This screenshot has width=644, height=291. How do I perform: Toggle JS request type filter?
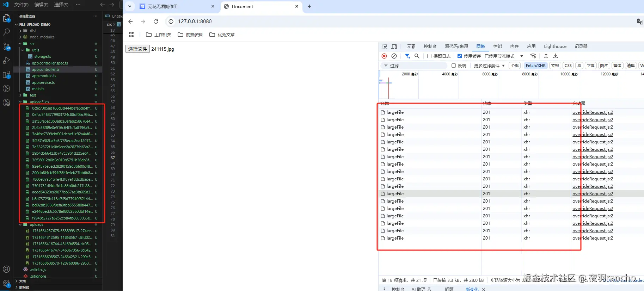pyautogui.click(x=579, y=66)
